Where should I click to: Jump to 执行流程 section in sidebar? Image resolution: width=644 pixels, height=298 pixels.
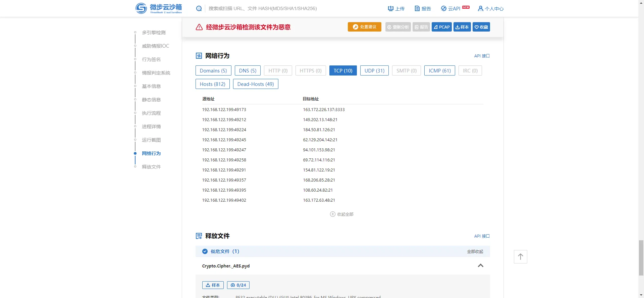[151, 113]
